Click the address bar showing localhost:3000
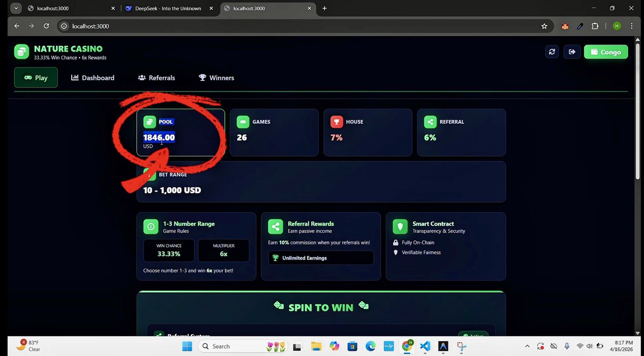Screen dimensions: 644x356 point(305,26)
